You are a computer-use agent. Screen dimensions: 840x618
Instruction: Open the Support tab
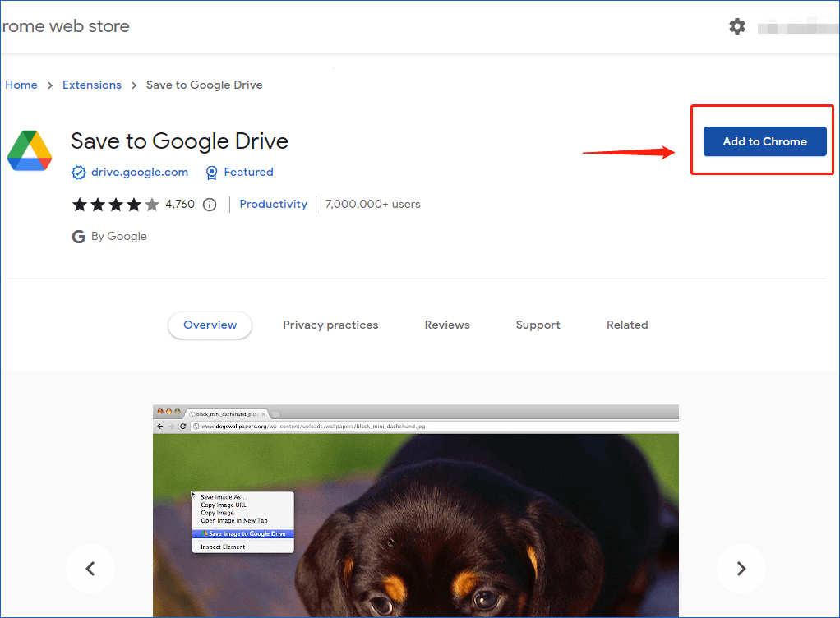(538, 325)
